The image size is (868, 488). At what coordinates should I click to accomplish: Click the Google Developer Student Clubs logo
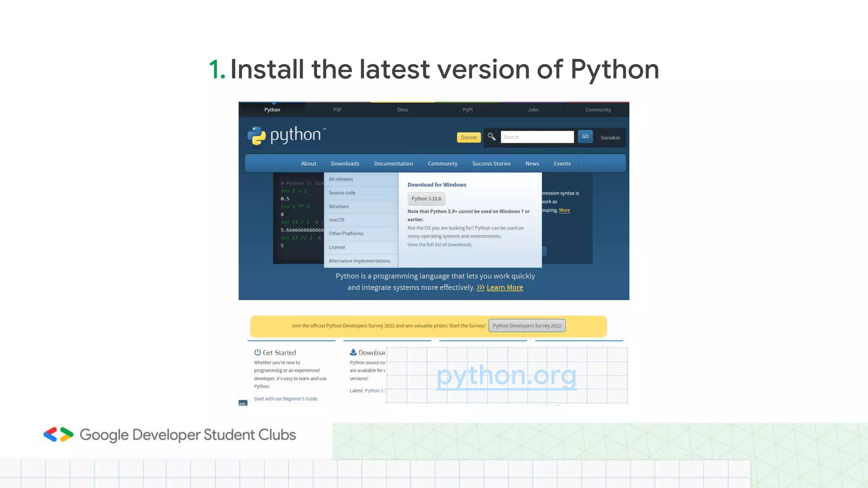59,435
